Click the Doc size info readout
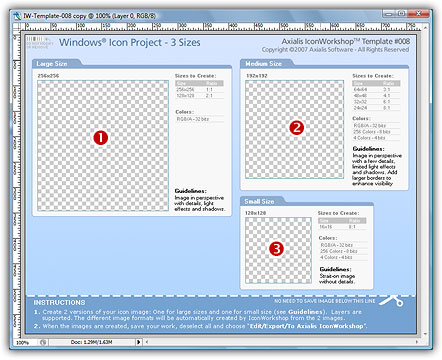The image size is (442, 360). (91, 342)
